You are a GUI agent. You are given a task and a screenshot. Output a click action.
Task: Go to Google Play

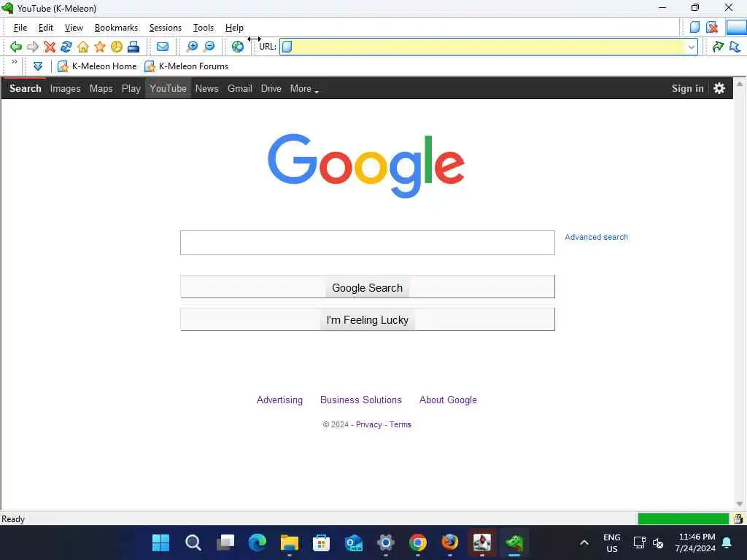pos(131,88)
